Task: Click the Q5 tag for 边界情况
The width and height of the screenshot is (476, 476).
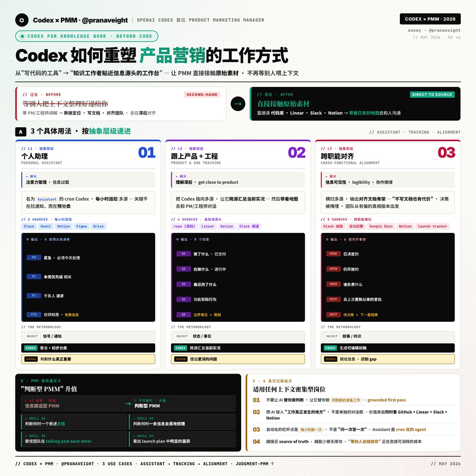Action: tap(184, 315)
